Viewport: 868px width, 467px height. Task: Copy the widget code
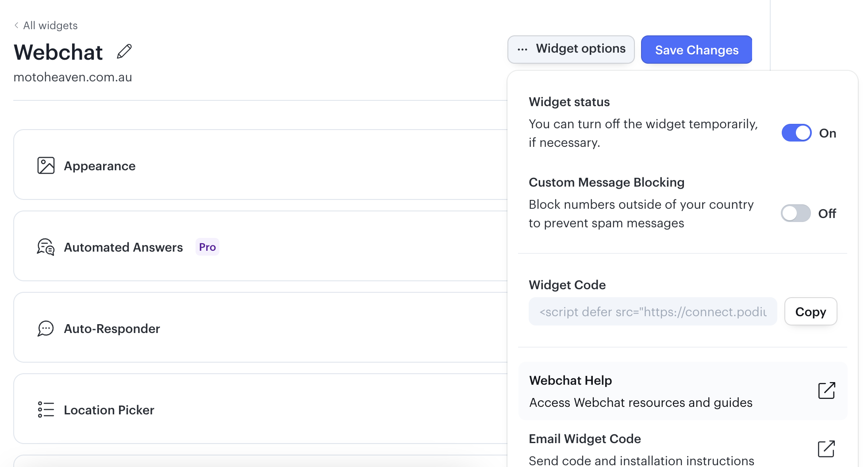(x=810, y=311)
